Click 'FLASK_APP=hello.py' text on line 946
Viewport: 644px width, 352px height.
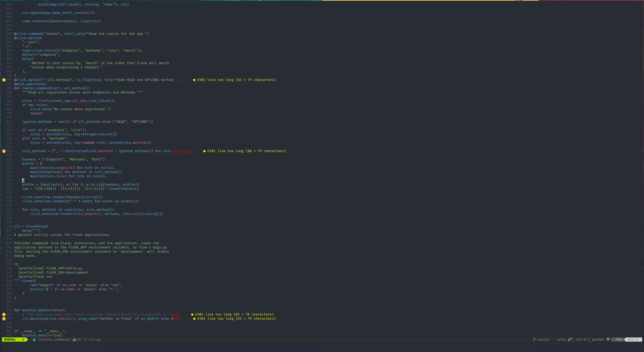pyautogui.click(x=64, y=268)
